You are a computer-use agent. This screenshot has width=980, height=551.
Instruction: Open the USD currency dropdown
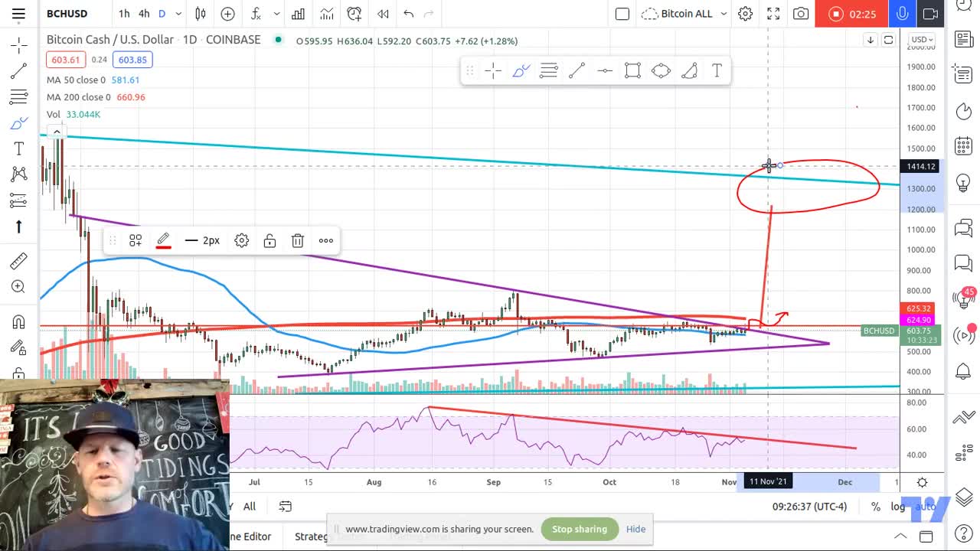pos(921,40)
